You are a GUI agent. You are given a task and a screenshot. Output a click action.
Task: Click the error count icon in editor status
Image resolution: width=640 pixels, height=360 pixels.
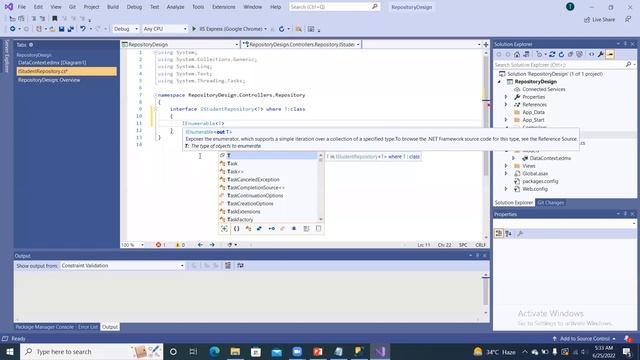click(x=158, y=245)
